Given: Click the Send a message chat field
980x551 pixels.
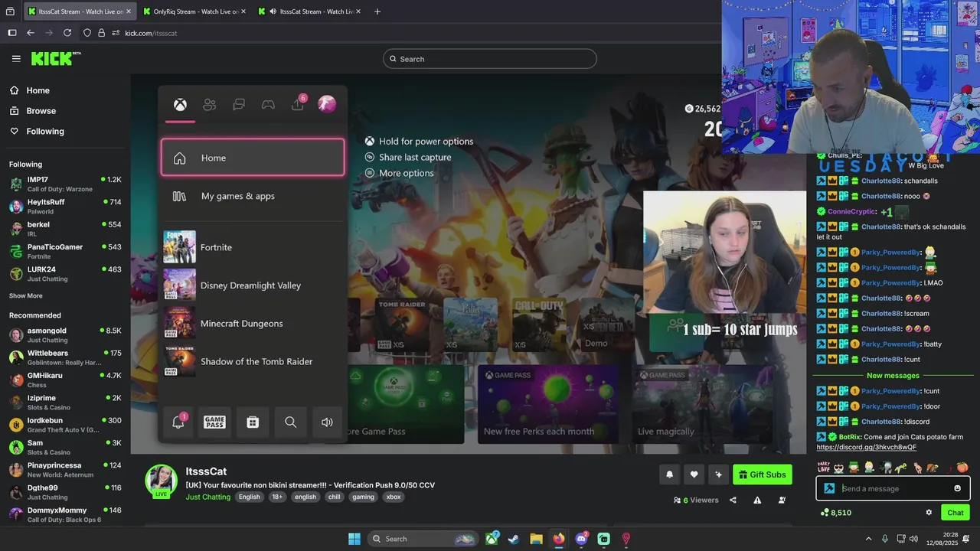Looking at the screenshot, I should coord(894,488).
